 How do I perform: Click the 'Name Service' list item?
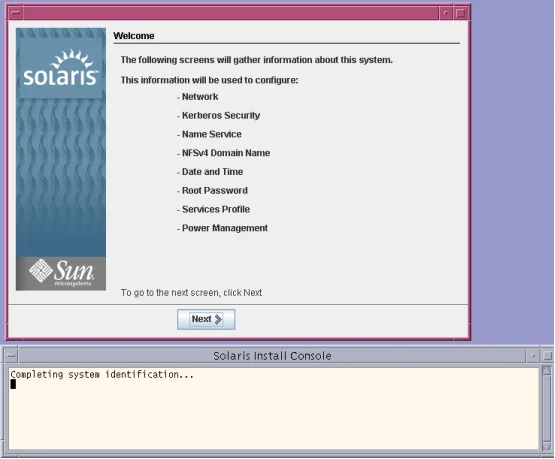212,134
